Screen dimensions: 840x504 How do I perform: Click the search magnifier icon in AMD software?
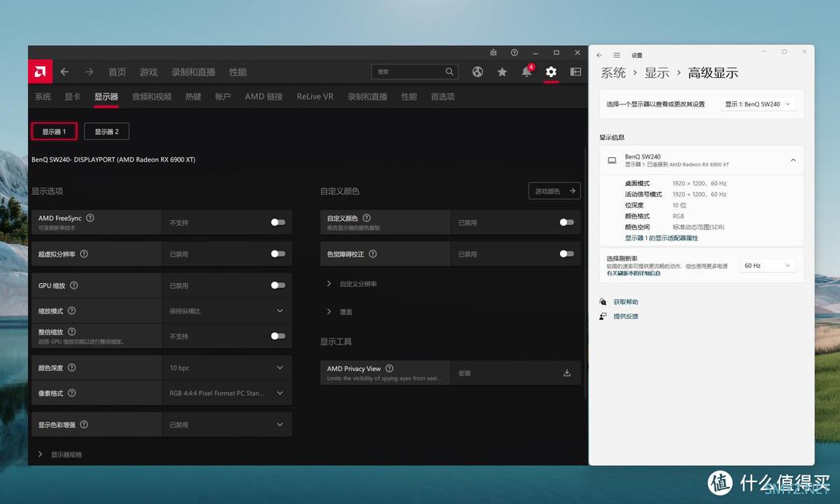click(449, 72)
